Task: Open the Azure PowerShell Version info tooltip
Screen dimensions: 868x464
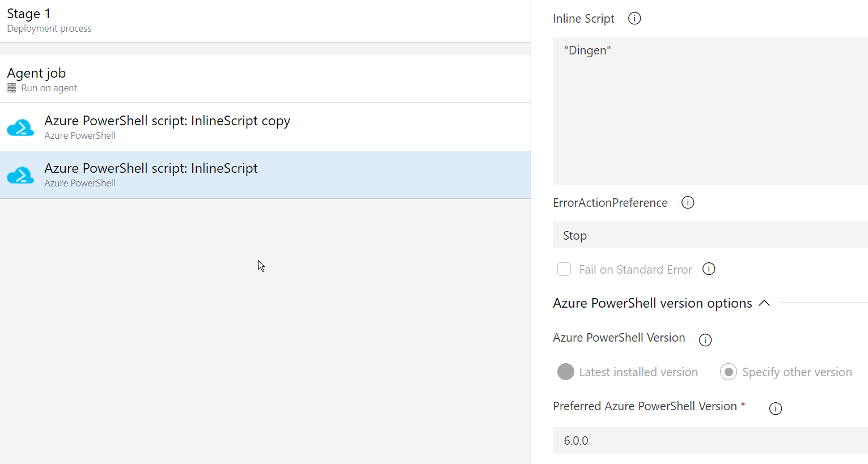Action: [705, 340]
